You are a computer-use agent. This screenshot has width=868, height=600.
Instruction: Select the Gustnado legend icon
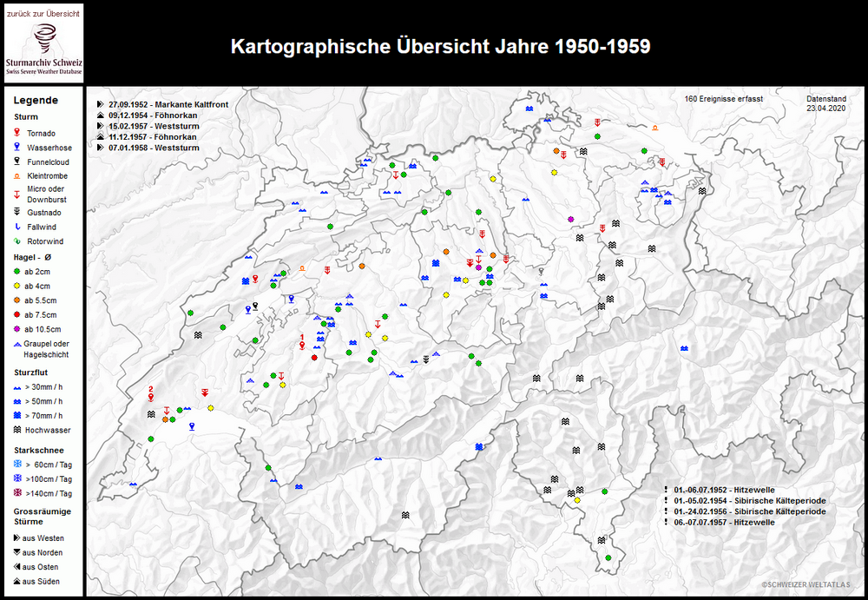click(x=17, y=212)
